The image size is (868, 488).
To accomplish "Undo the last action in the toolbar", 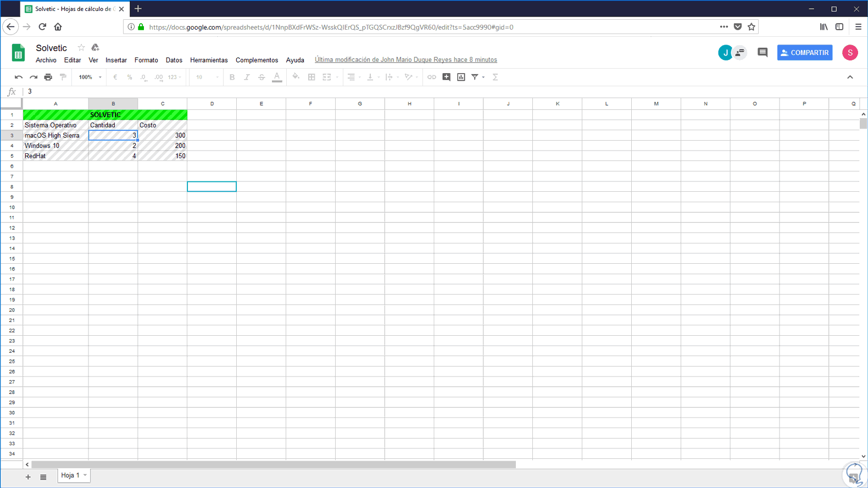I will click(x=19, y=77).
